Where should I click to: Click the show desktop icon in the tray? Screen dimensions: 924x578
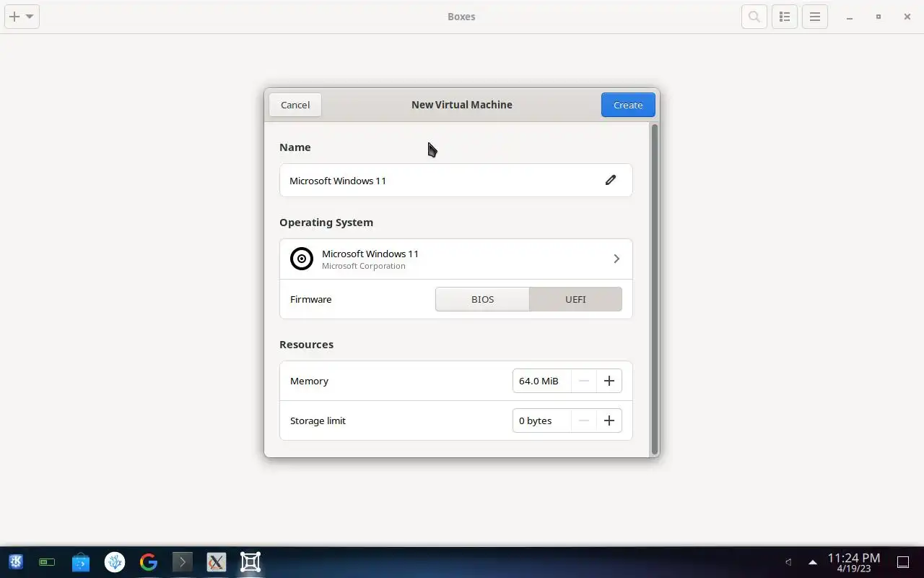[902, 562]
